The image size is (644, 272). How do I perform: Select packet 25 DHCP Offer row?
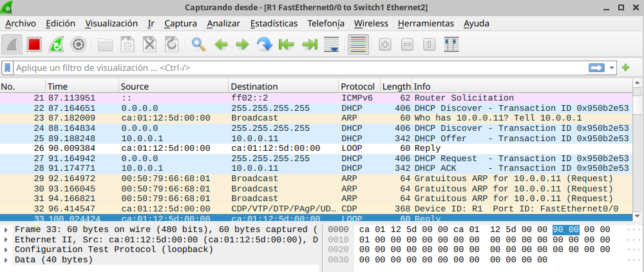click(316, 138)
